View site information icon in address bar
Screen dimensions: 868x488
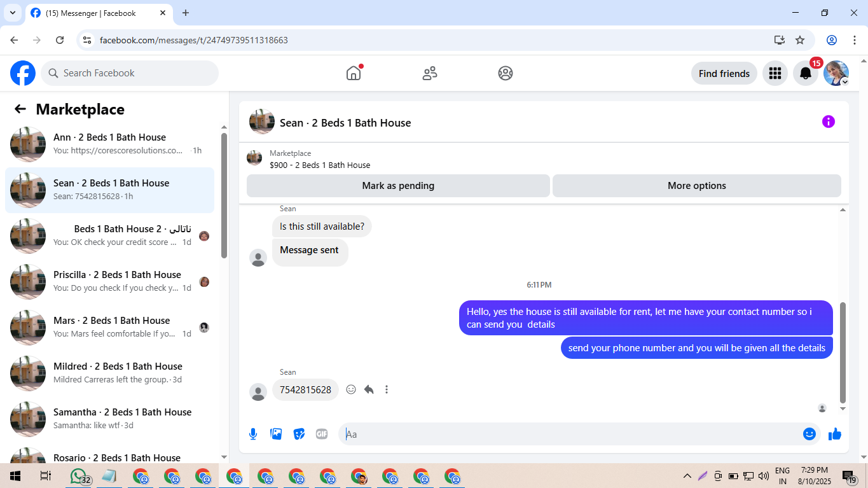(88, 40)
